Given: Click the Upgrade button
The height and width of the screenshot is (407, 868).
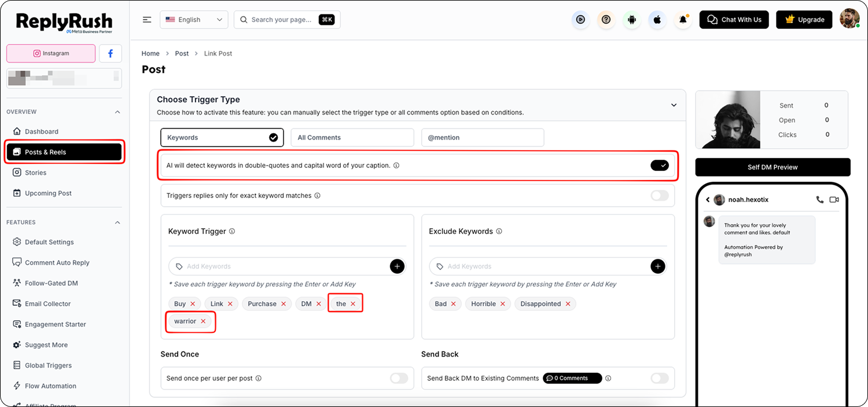Looking at the screenshot, I should pyautogui.click(x=804, y=20).
